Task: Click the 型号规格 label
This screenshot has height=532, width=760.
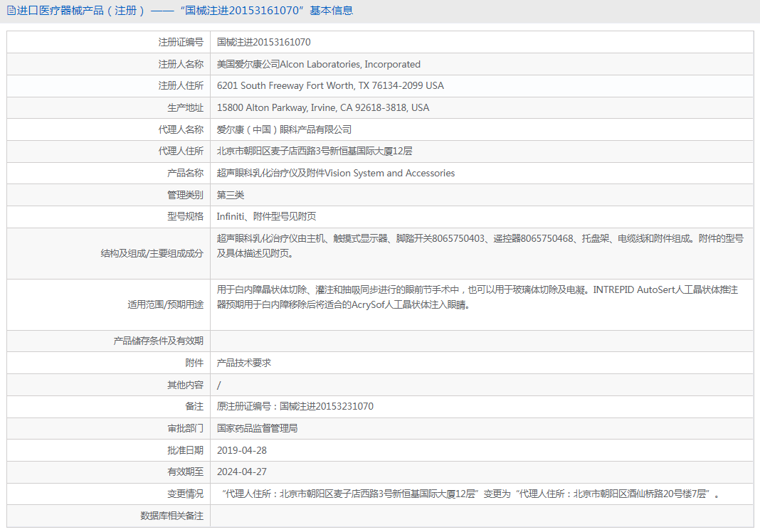Action: point(185,216)
